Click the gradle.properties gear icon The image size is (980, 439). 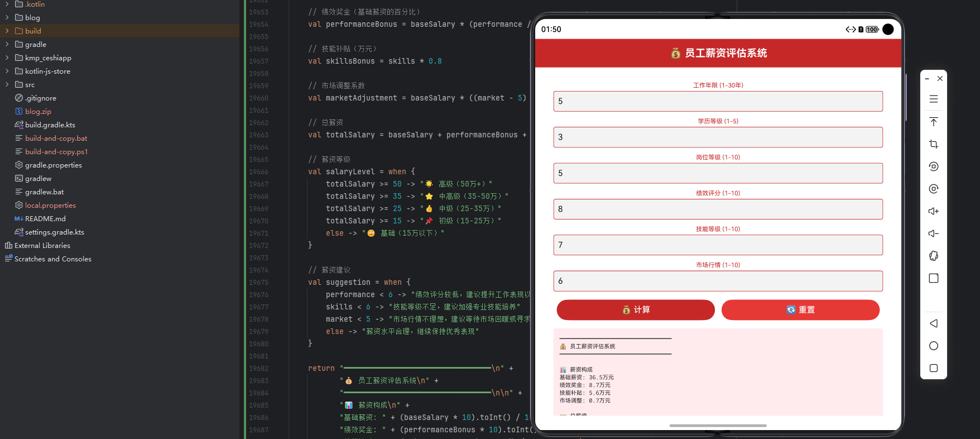click(19, 165)
